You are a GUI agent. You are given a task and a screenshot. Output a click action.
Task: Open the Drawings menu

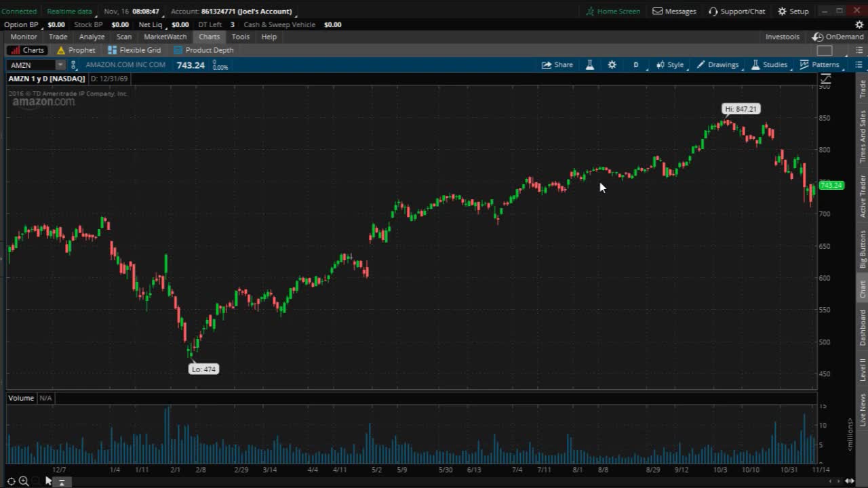click(717, 65)
